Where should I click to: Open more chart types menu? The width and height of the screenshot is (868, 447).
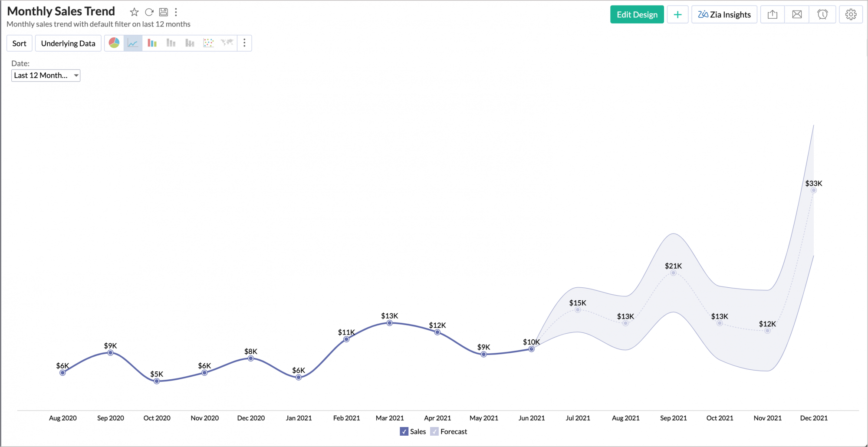click(244, 43)
